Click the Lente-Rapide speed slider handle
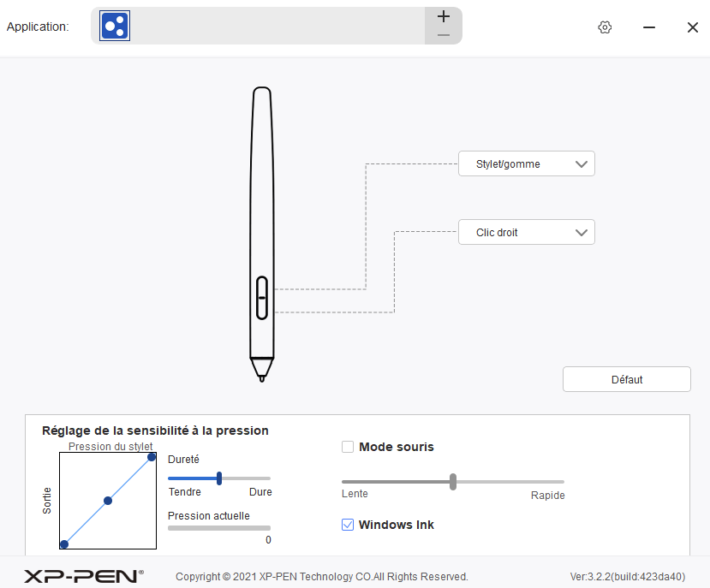710x588 pixels. coord(453,482)
